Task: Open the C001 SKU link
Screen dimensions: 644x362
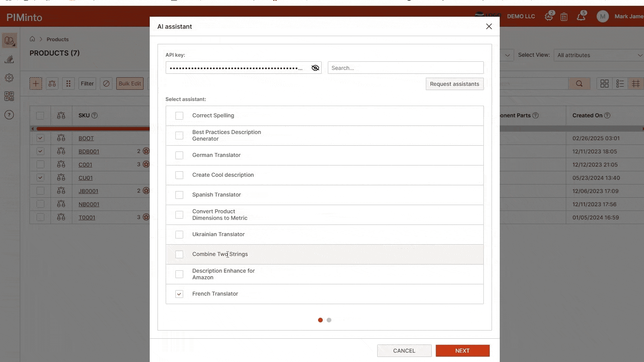Action: click(x=85, y=165)
